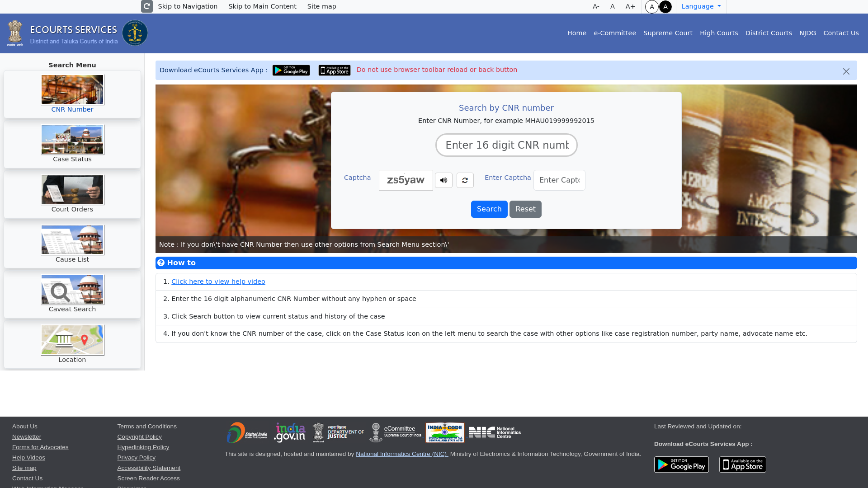Click ECOURTS SERVICES header title
Screen dimensions: 868x488
[73, 30]
